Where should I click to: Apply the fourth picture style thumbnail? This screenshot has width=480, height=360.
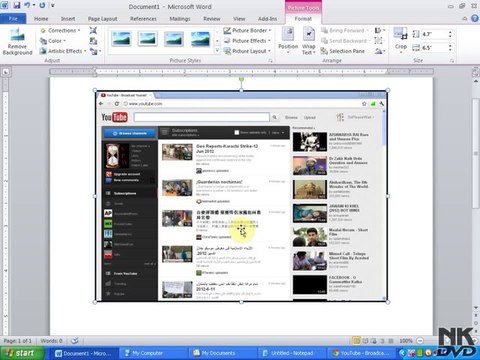point(200,39)
